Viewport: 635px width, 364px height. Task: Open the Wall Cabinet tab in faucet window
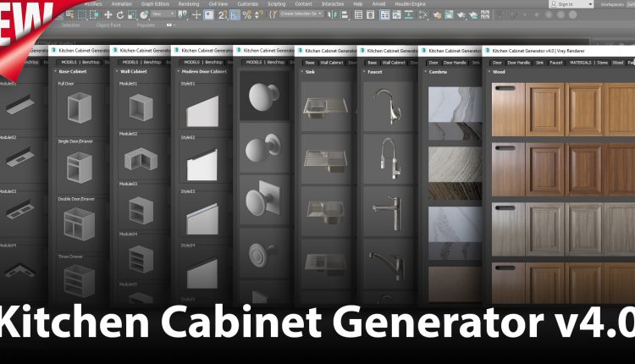(394, 62)
